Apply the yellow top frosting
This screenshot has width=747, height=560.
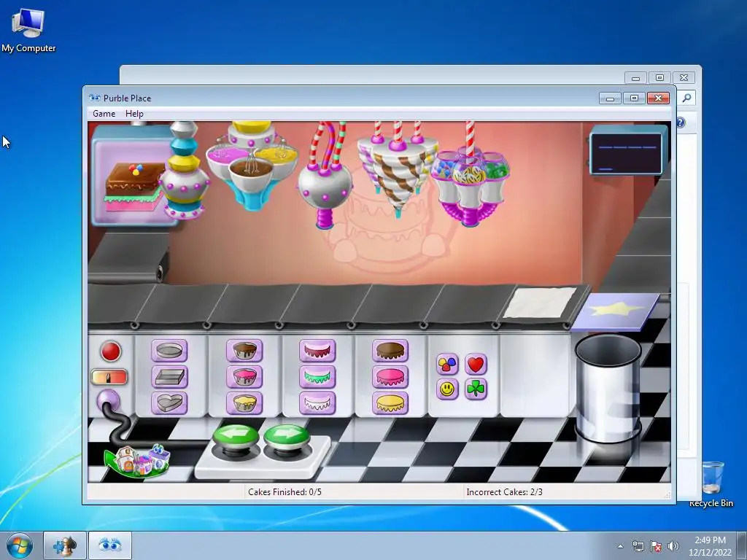click(390, 402)
